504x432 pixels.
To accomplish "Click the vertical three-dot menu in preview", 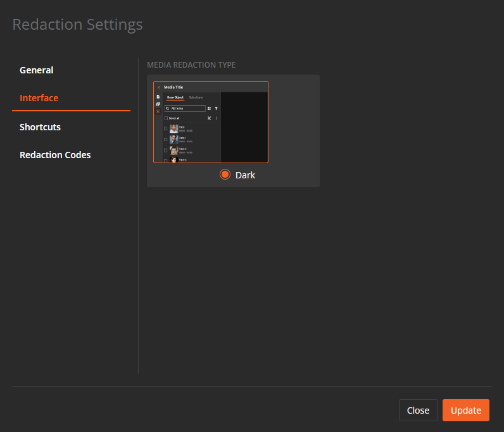I will [217, 118].
